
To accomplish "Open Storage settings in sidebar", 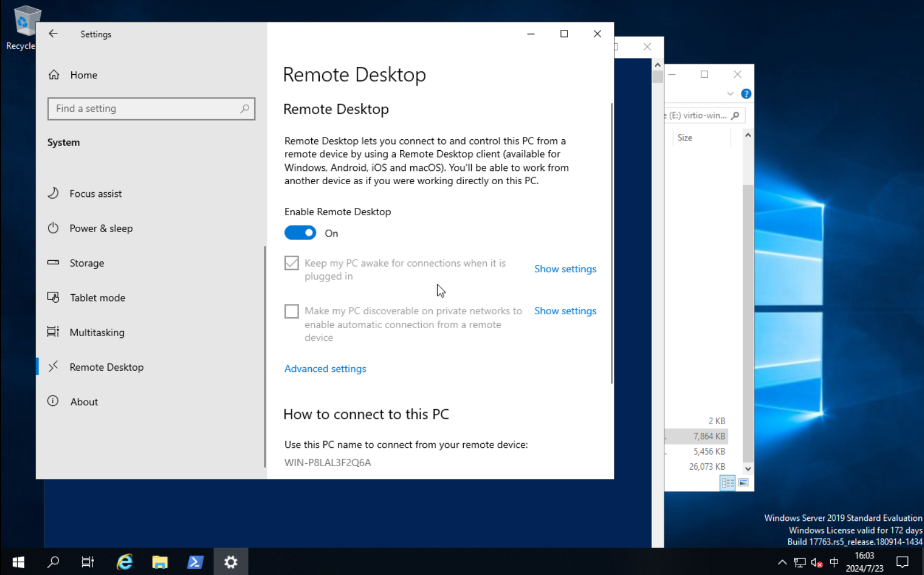I will point(87,263).
